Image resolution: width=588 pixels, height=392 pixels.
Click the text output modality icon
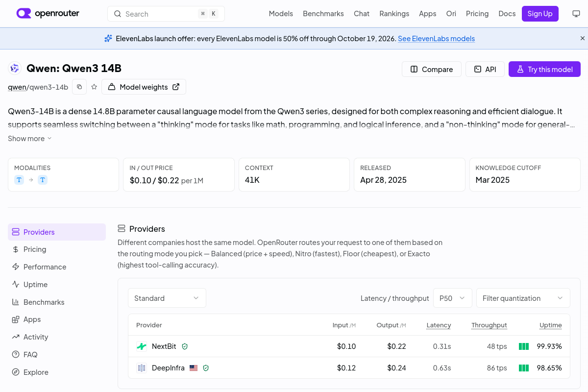[43, 180]
